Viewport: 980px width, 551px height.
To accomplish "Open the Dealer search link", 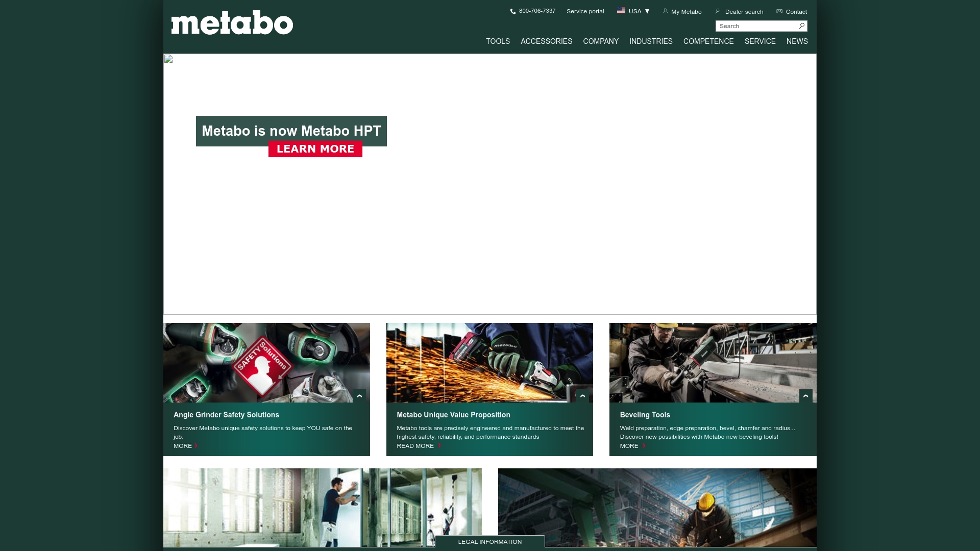I will click(x=744, y=12).
